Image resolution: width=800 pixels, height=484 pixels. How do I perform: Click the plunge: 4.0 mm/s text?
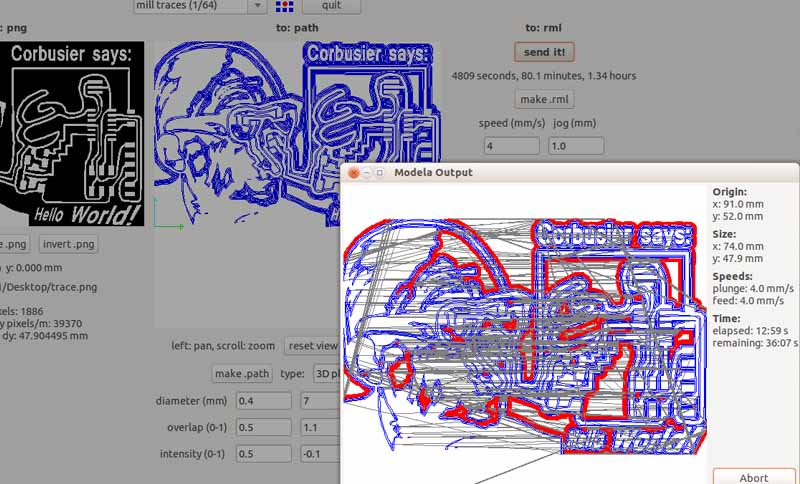tap(753, 289)
